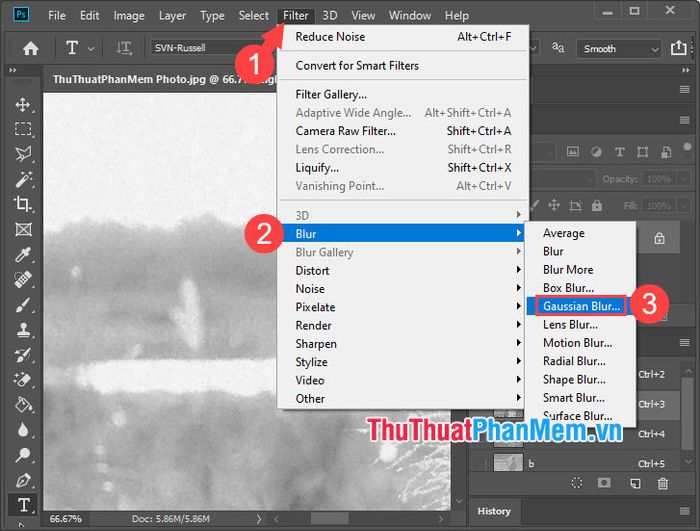Switch to the History tab
The image size is (700, 531).
[494, 511]
